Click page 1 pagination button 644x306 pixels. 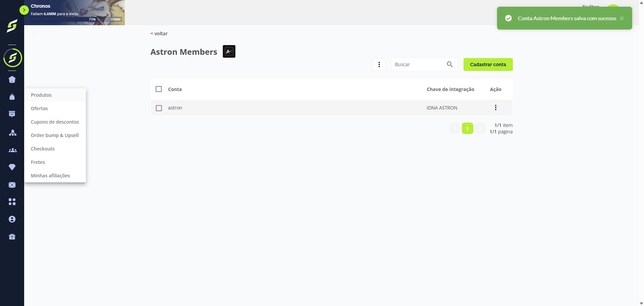coord(468,128)
